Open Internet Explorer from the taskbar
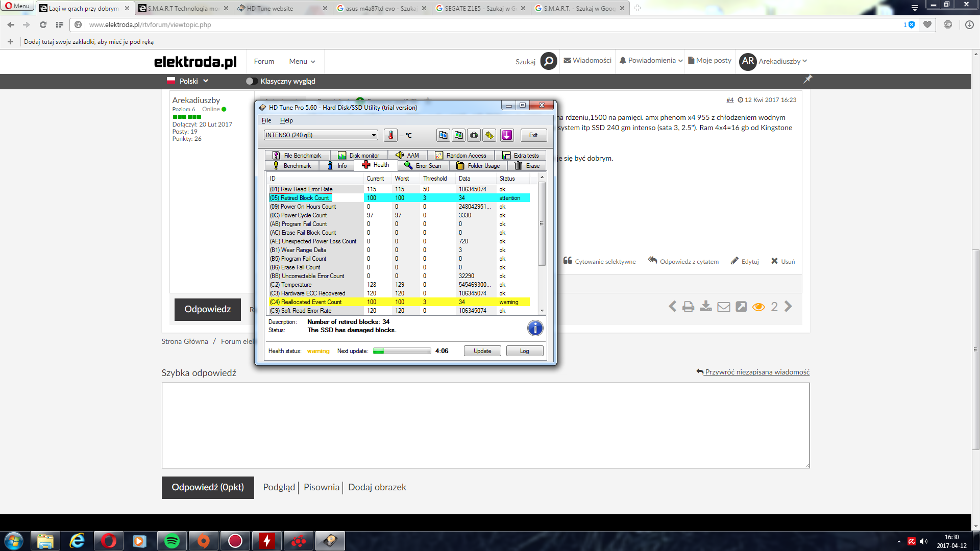This screenshot has width=980, height=551. click(x=77, y=541)
